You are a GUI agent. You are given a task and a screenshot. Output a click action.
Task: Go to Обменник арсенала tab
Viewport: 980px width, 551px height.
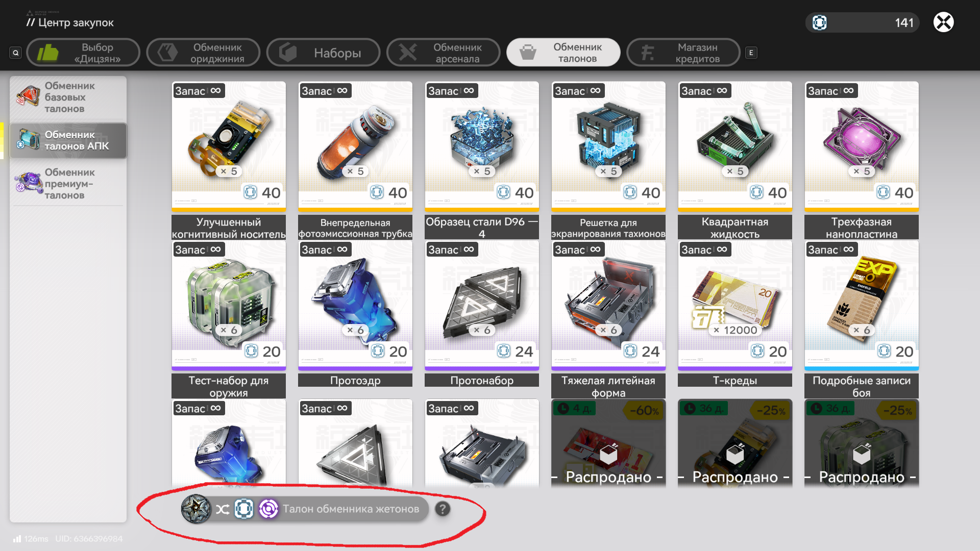pos(443,53)
